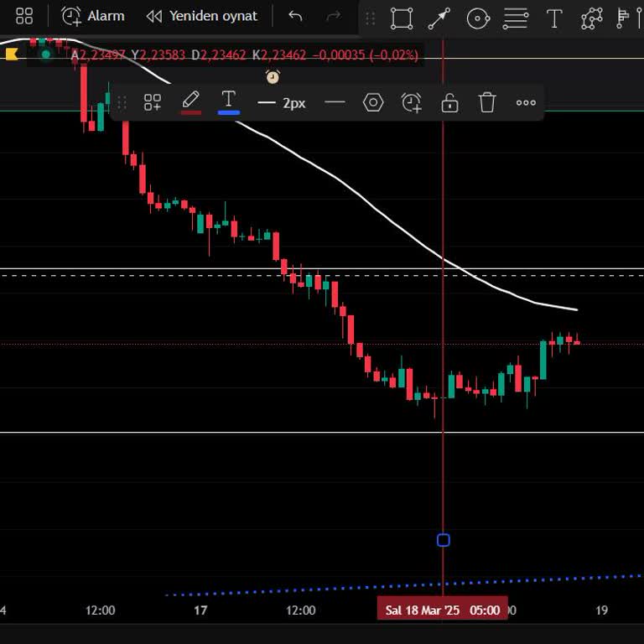The image size is (644, 644).
Task: Open drawing settings hexagon icon
Action: [373, 102]
